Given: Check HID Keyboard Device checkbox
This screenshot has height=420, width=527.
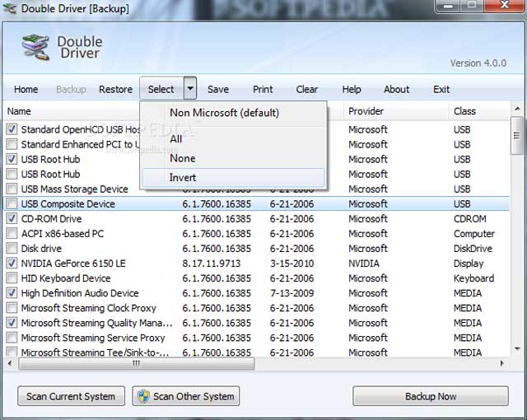Looking at the screenshot, I should 12,278.
